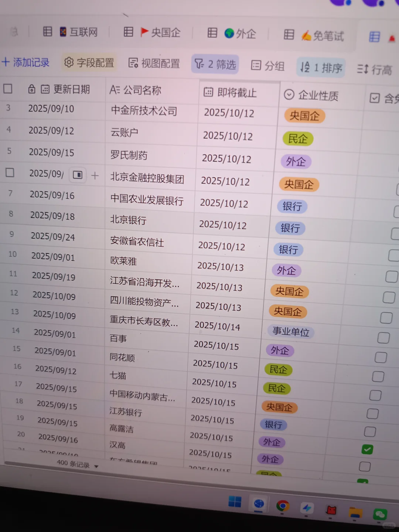Uncheck the checked box in 高露洁 row
Screen dimensions: 399x532
[x=367, y=449]
